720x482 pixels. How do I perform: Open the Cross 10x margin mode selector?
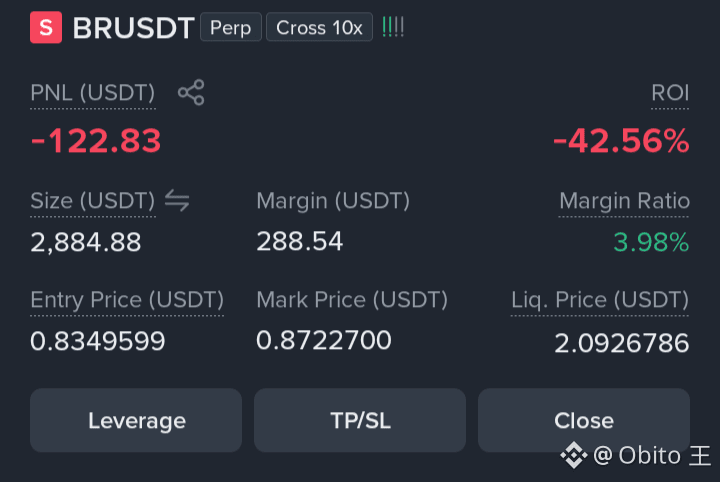coord(320,27)
